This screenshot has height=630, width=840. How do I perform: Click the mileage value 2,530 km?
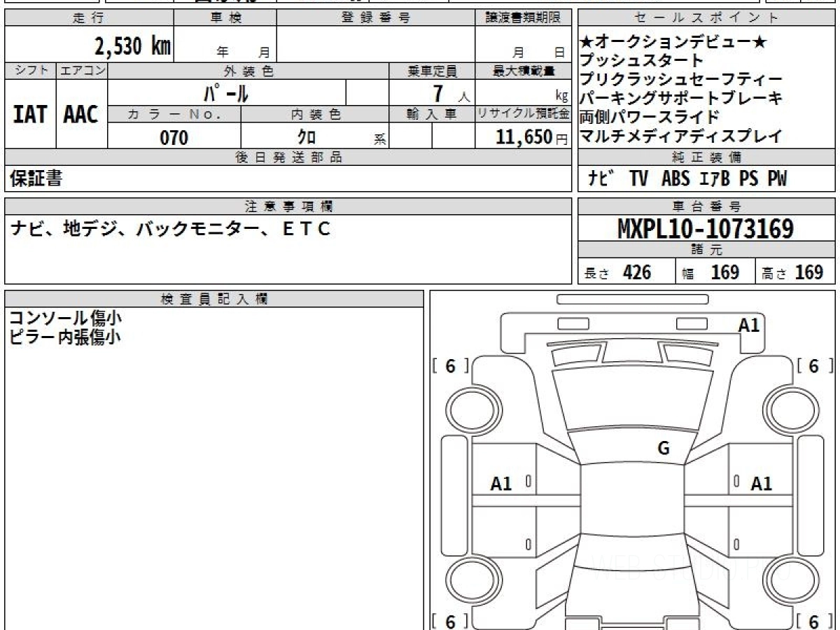tap(133, 46)
